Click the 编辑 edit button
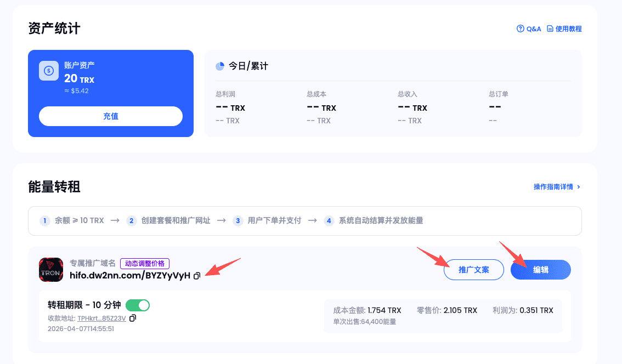This screenshot has height=364, width=622. (x=541, y=270)
